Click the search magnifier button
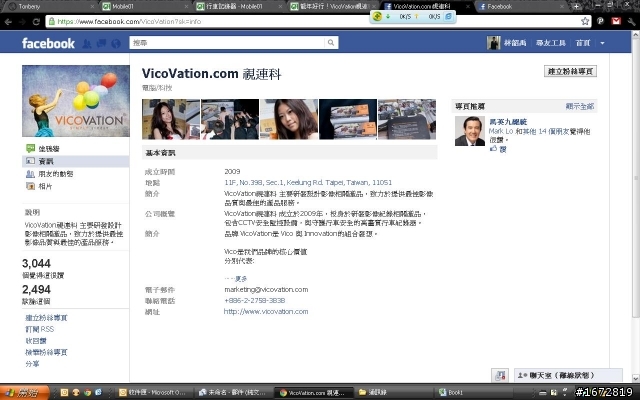The width and height of the screenshot is (640, 400). pos(331,42)
